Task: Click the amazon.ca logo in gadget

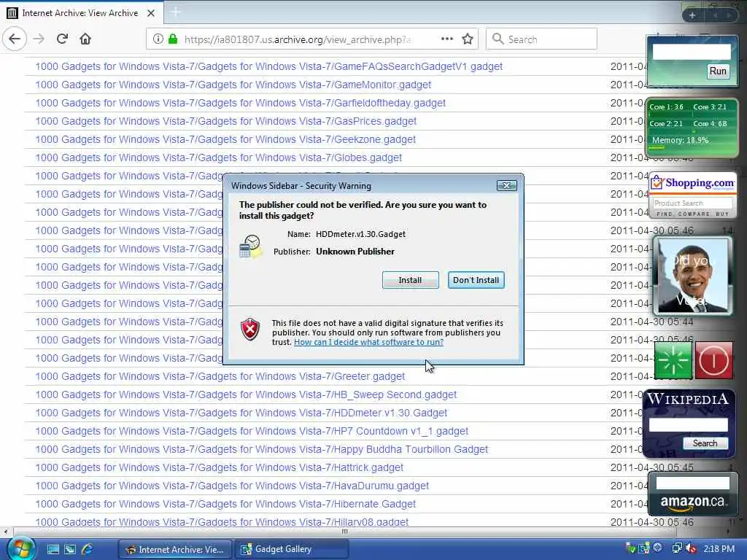Action: (x=692, y=503)
